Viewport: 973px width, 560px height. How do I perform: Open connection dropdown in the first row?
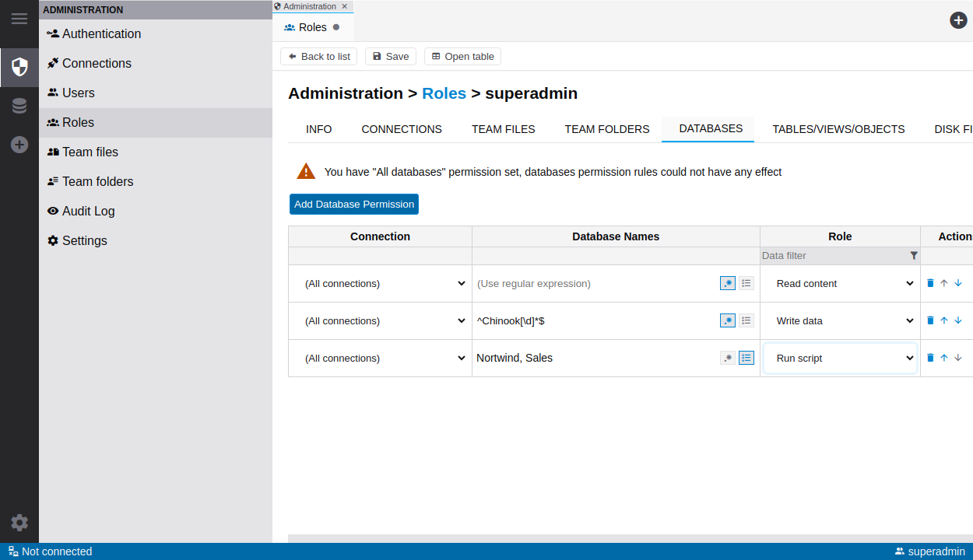point(381,283)
